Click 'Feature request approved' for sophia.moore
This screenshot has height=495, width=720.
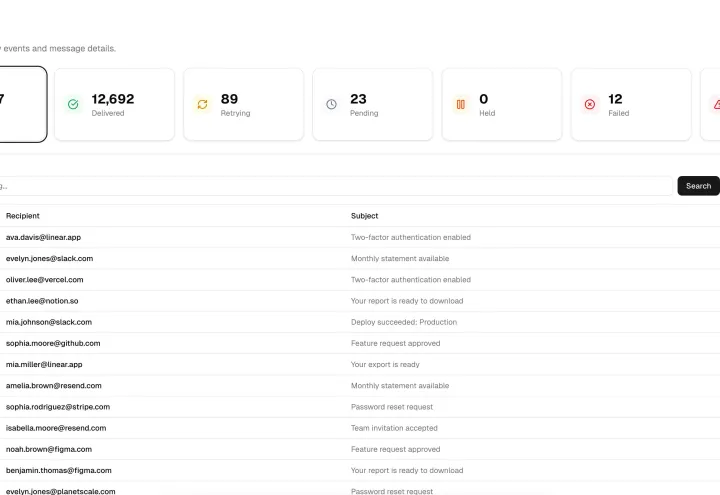[396, 343]
